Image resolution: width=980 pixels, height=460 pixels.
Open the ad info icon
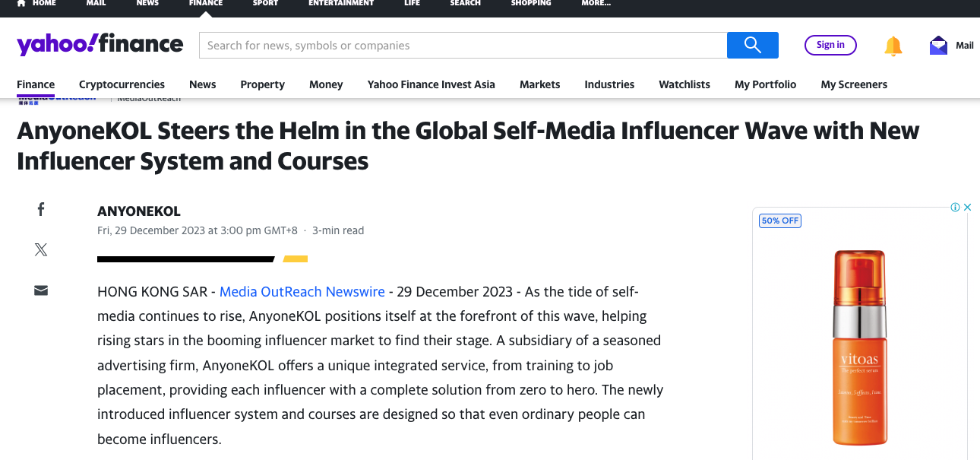tap(956, 208)
